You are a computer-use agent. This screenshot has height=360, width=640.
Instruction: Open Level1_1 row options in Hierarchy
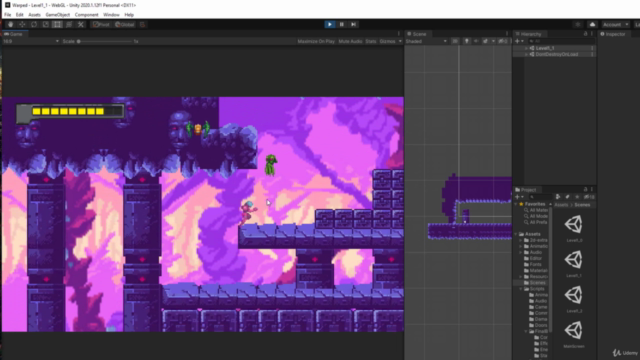click(x=592, y=48)
